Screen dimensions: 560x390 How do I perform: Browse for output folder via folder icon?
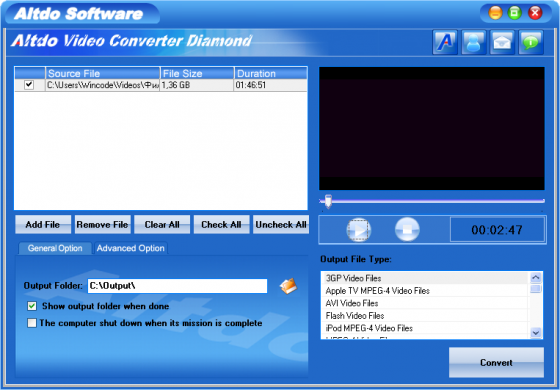288,286
